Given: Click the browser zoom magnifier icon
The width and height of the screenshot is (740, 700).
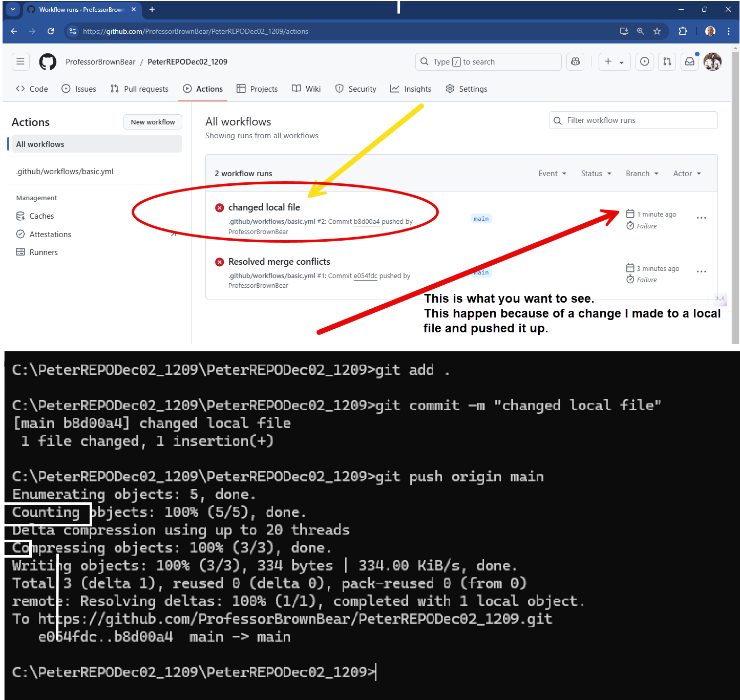Looking at the screenshot, I should [640, 31].
